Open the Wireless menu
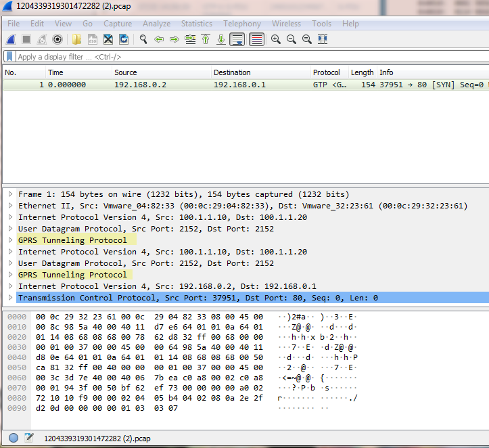The width and height of the screenshot is (489, 448). pos(286,24)
